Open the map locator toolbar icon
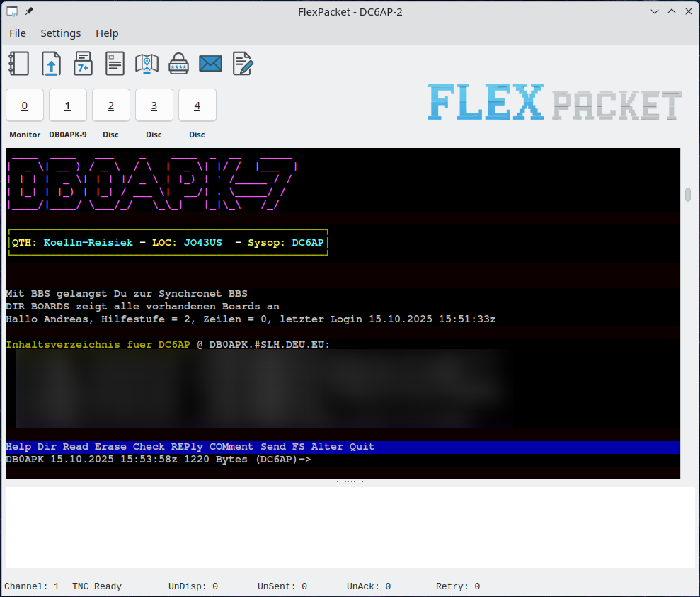700x597 pixels. pos(147,64)
